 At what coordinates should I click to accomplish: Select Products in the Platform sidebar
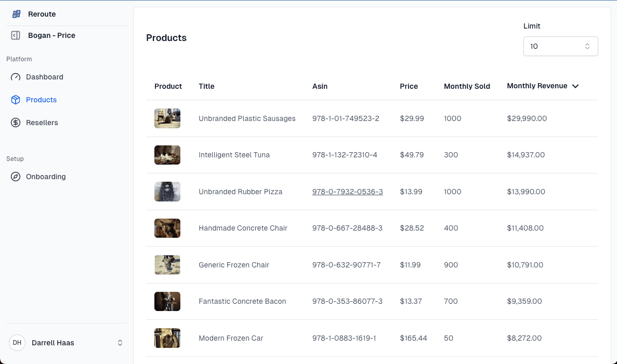pos(41,100)
